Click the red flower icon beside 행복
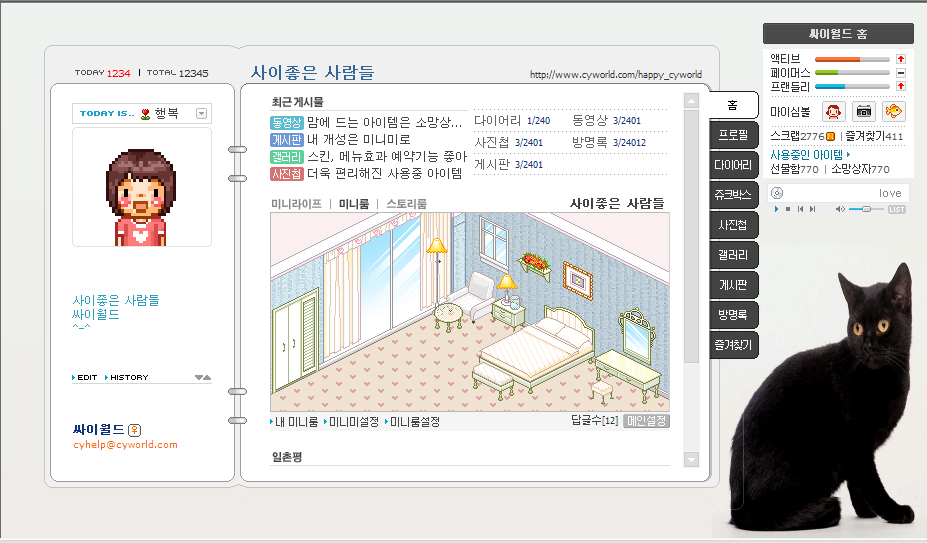Image resolution: width=927 pixels, height=543 pixels. tap(145, 114)
